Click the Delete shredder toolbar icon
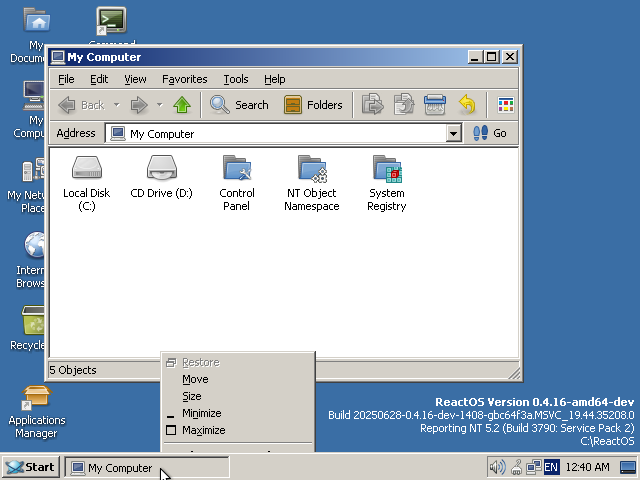 coord(435,105)
